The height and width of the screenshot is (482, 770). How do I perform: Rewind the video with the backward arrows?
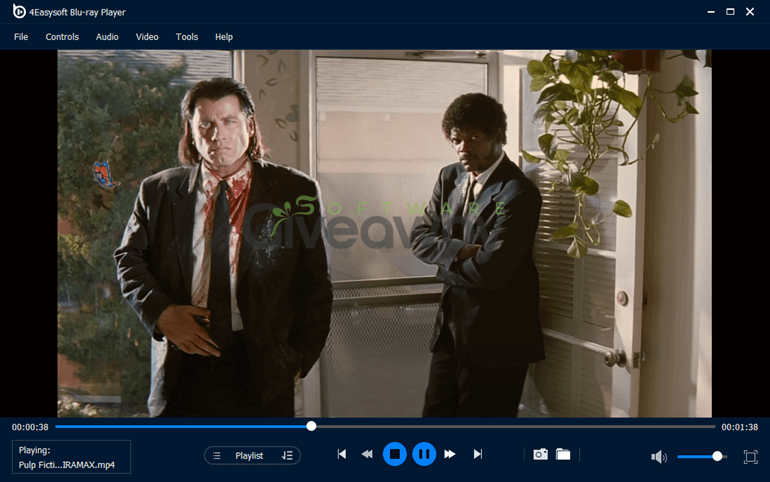pos(367,455)
